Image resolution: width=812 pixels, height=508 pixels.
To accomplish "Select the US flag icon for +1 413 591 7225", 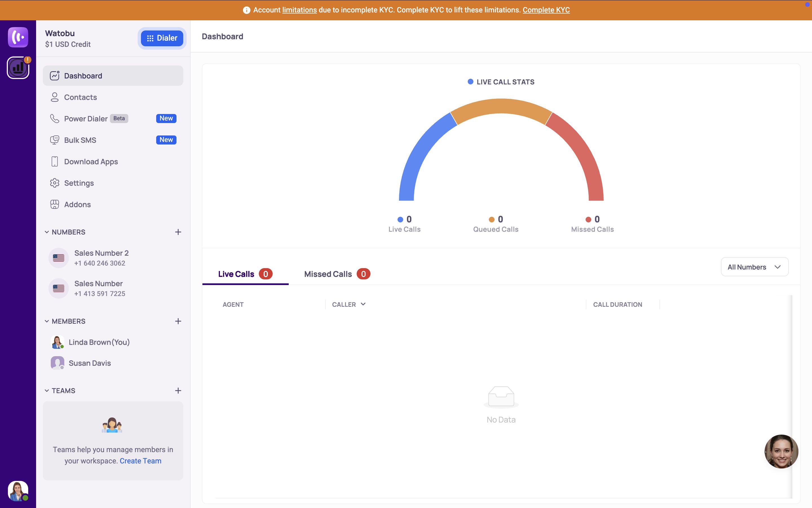I will point(59,288).
